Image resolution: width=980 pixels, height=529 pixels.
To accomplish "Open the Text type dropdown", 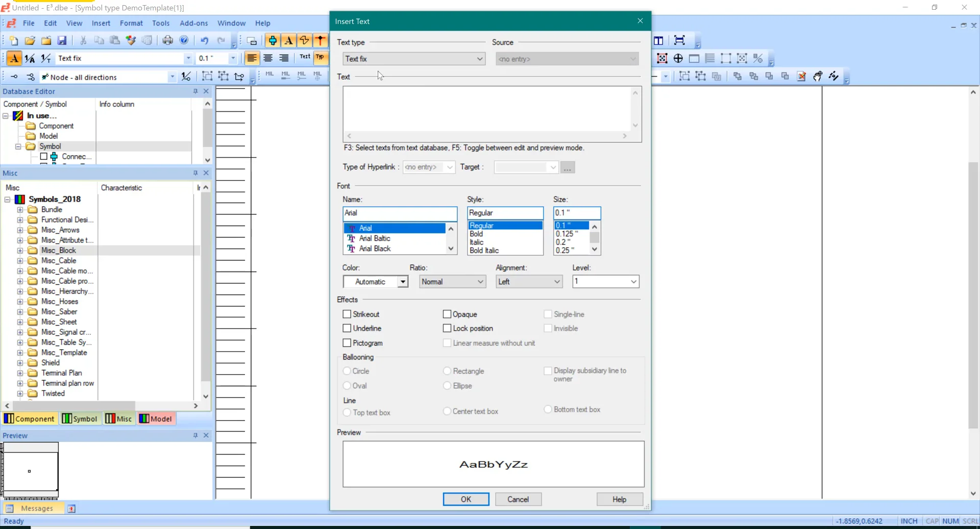I will click(413, 59).
